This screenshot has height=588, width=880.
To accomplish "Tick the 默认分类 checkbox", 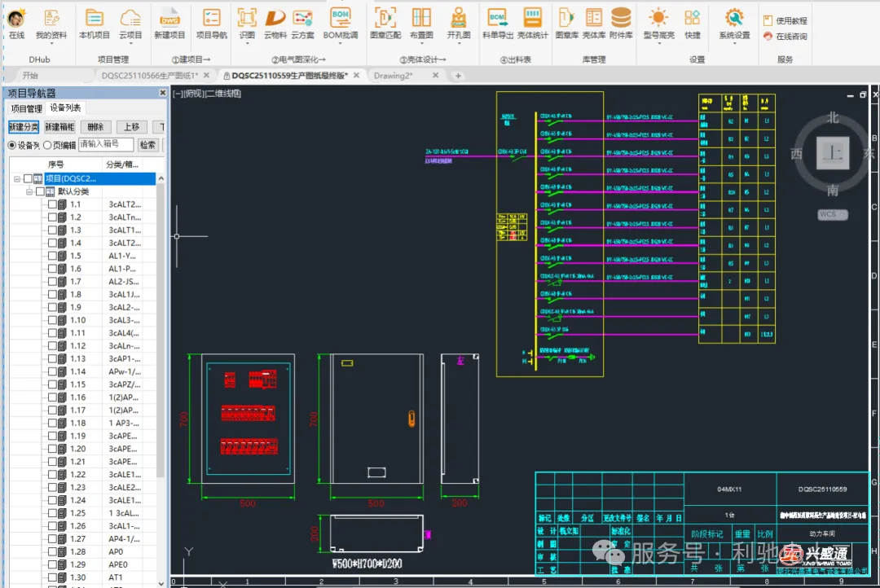I will click(41, 191).
